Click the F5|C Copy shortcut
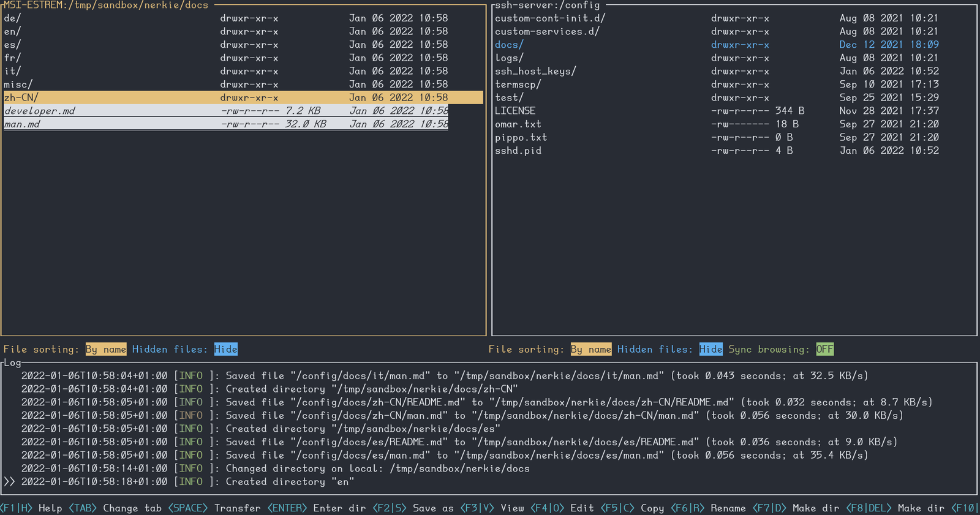The image size is (980, 515). pos(633,508)
